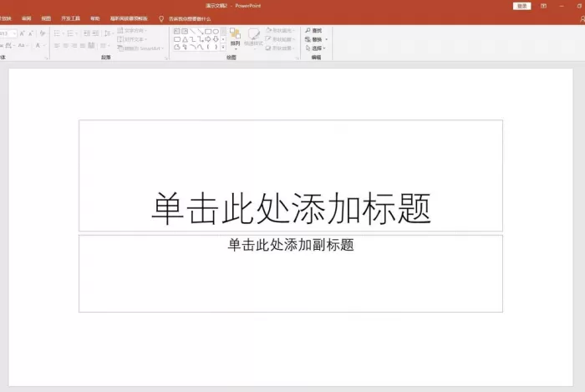Expand the full shapes gallery list
Image resolution: width=585 pixels, height=392 pixels.
coord(223,47)
